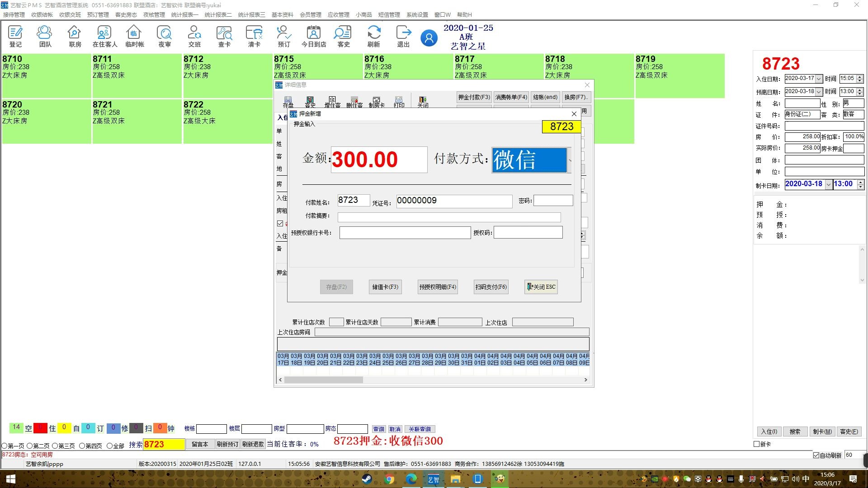Click the 预授权明细(F4) button
Image resolution: width=868 pixels, height=488 pixels.
pos(438,287)
